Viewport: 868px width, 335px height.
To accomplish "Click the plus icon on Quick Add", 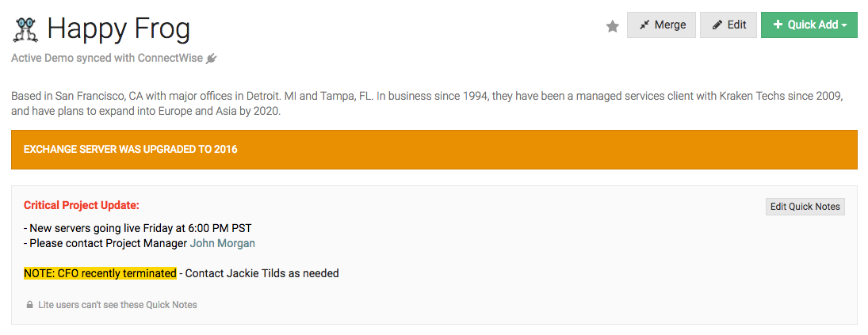I will 777,25.
